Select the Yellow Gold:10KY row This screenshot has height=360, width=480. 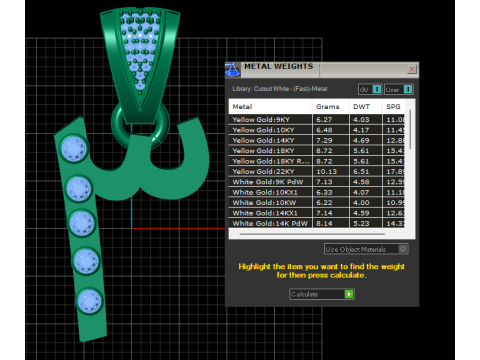click(317, 130)
